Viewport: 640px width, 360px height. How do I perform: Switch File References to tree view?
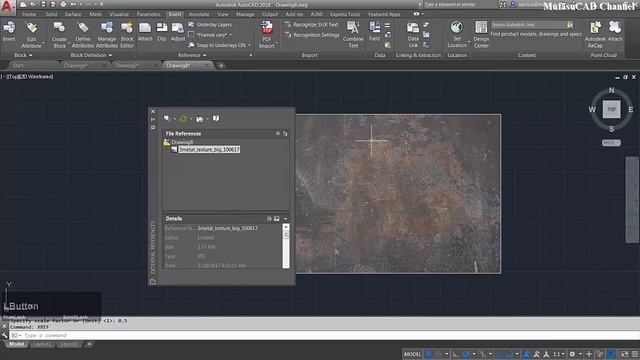pos(285,133)
